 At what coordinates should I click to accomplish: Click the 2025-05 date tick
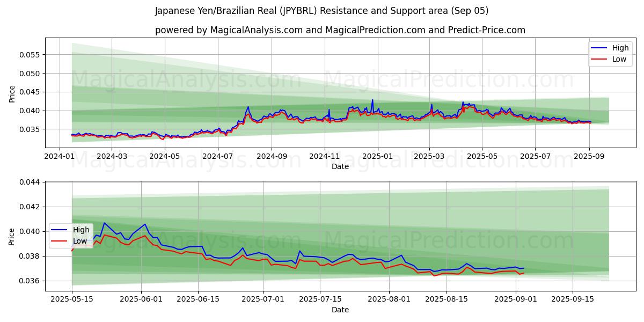coord(482,156)
